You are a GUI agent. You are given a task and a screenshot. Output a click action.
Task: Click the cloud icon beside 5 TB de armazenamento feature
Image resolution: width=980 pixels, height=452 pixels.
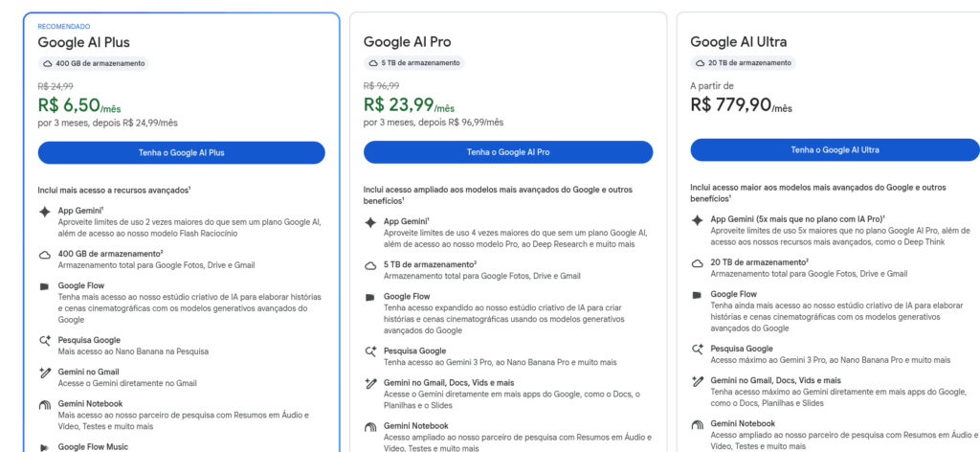pyautogui.click(x=370, y=265)
